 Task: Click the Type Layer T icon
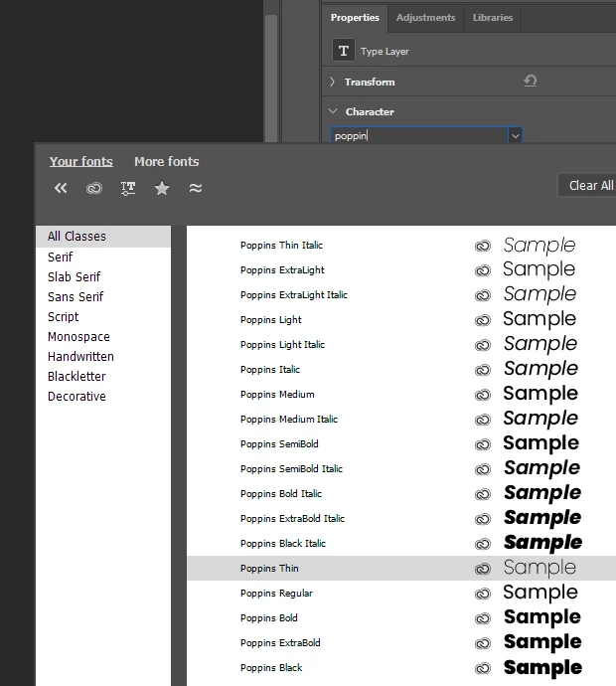coord(344,51)
